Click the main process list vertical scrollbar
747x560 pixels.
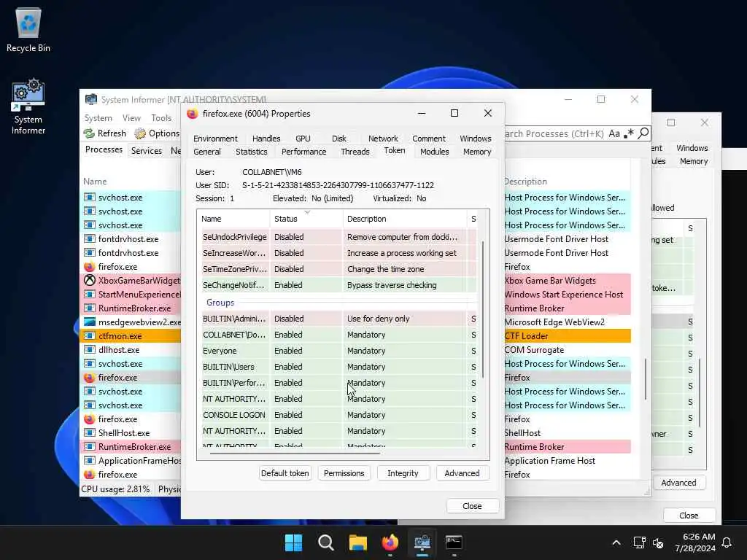[x=646, y=379]
